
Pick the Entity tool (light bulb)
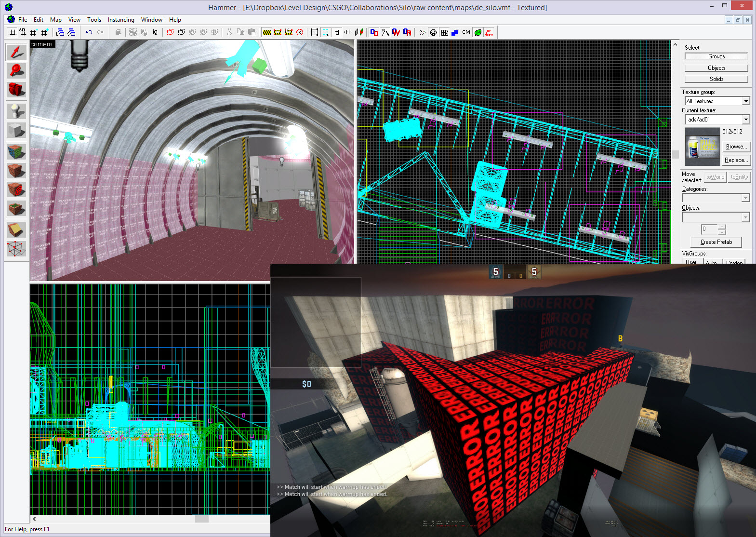point(16,111)
